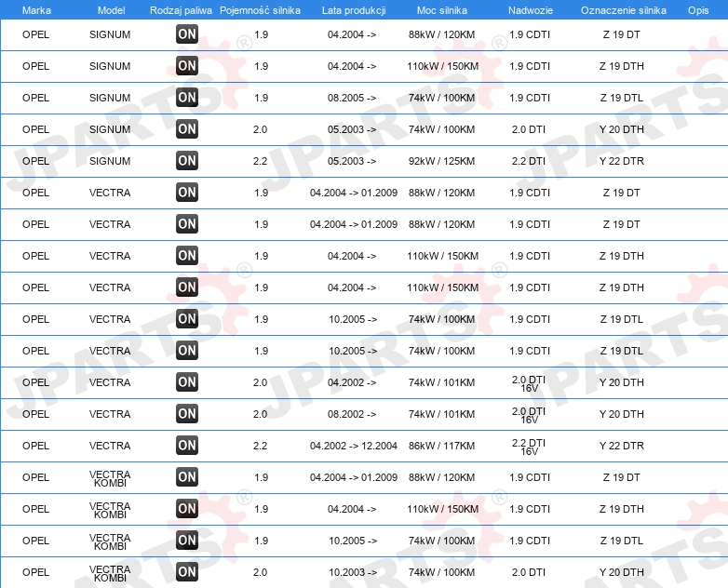
Task: Click Y 22 DTR in the SIGNUM row
Action: (621, 161)
